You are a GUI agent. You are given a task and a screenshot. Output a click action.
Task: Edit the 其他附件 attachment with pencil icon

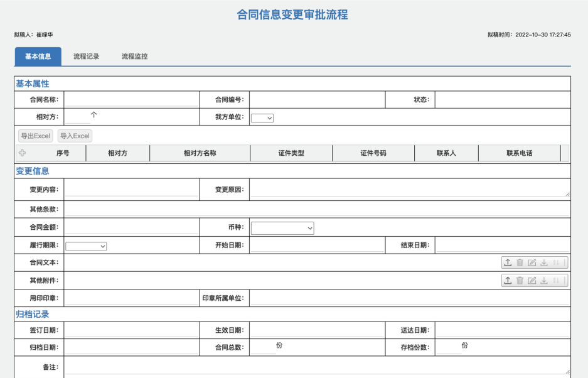[532, 281]
